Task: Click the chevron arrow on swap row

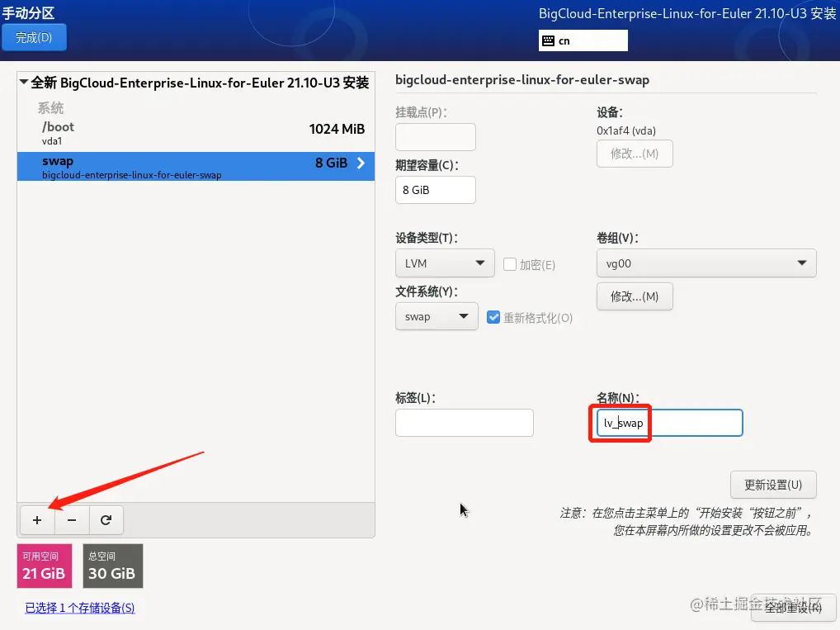Action: pos(361,163)
